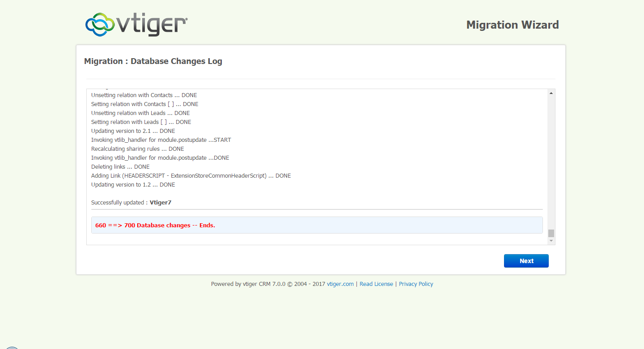Image resolution: width=644 pixels, height=349 pixels.
Task: Click 'Updating version to 1.2 ... DONE' line
Action: click(133, 185)
